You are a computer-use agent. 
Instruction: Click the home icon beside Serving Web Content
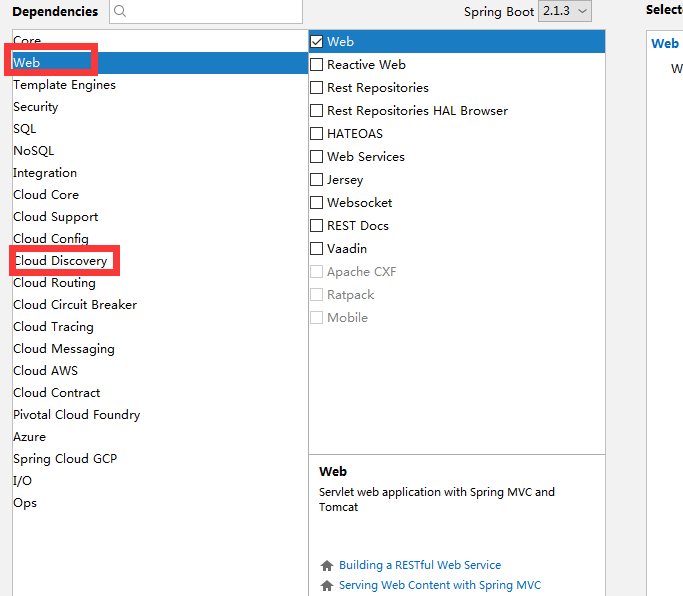(327, 586)
